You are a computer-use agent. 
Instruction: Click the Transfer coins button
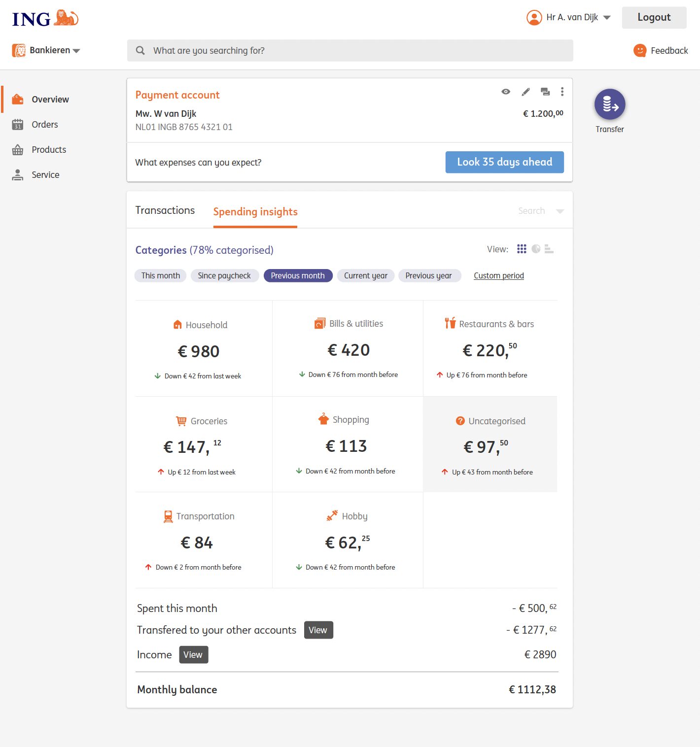coord(610,104)
